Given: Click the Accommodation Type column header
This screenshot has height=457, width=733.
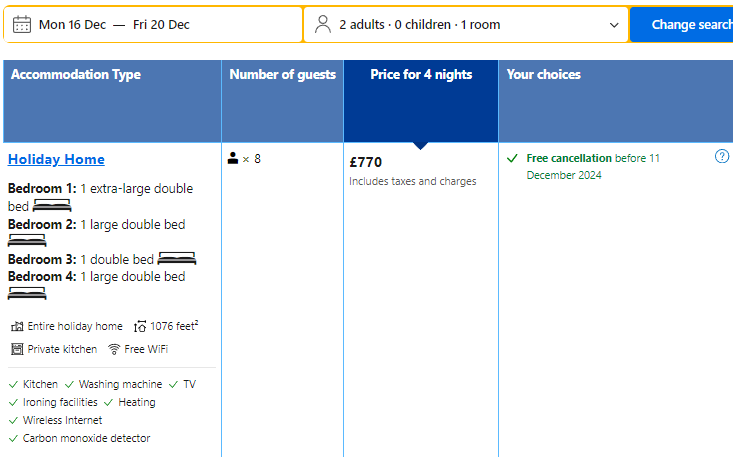Looking at the screenshot, I should point(76,75).
